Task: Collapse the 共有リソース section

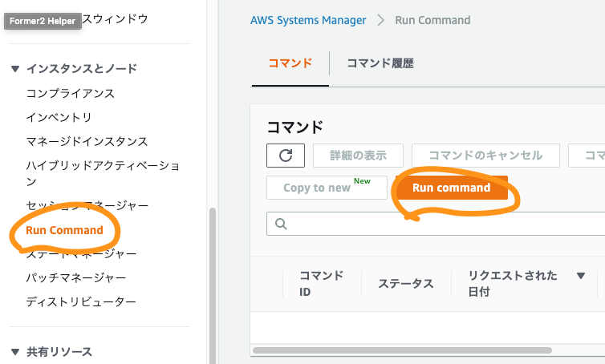Action: tap(15, 352)
